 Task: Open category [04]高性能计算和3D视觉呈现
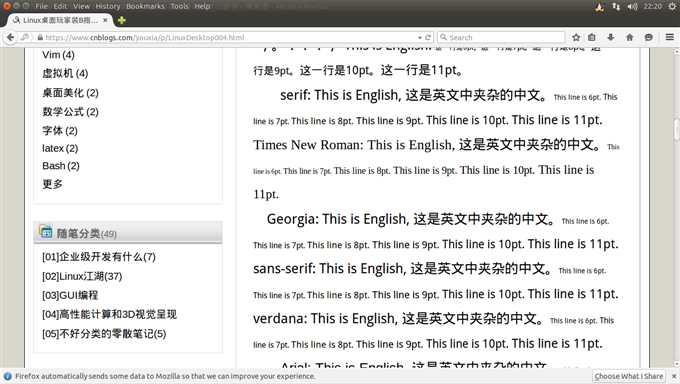[109, 314]
